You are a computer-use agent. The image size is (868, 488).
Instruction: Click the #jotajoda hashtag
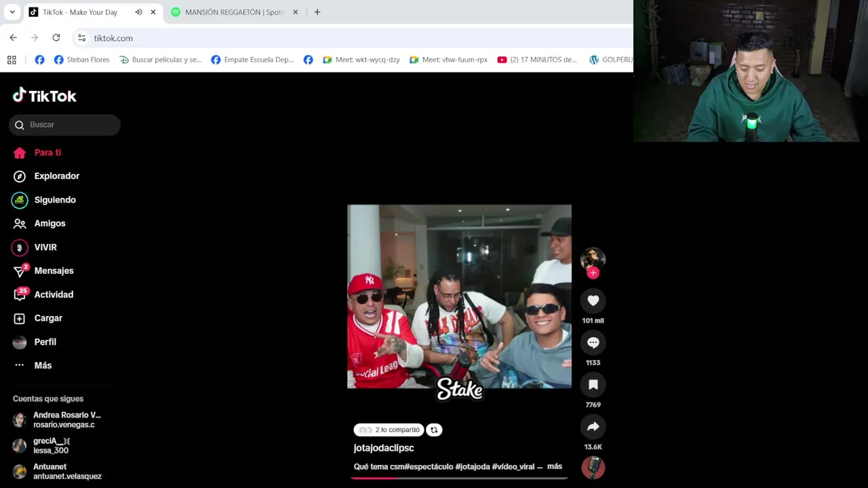472,466
